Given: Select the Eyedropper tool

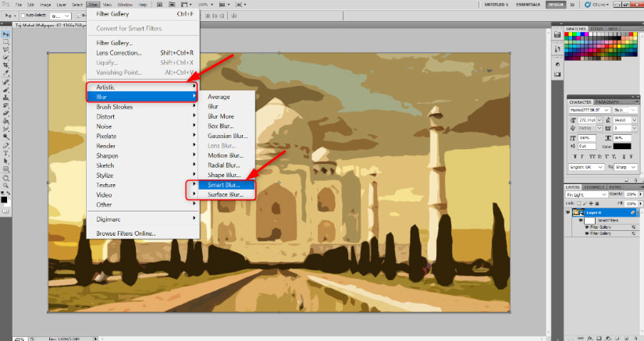Looking at the screenshot, I should [5, 73].
